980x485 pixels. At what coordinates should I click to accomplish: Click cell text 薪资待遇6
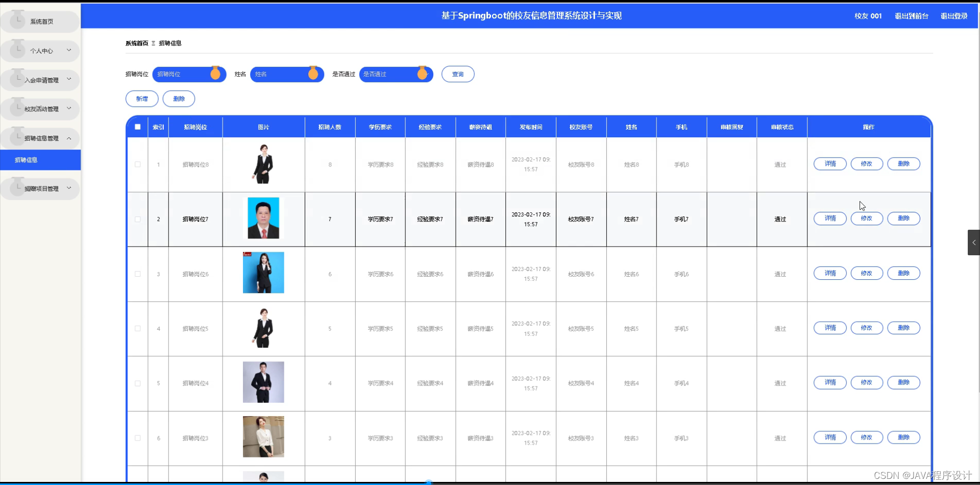pyautogui.click(x=480, y=274)
